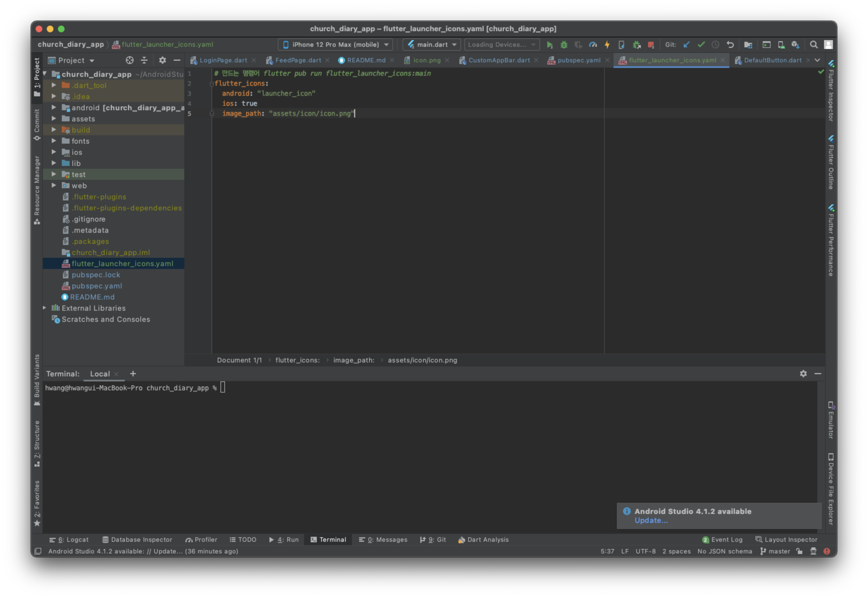The image size is (868, 598).
Task: Toggle read-only lock icon in status bar
Action: (x=800, y=551)
